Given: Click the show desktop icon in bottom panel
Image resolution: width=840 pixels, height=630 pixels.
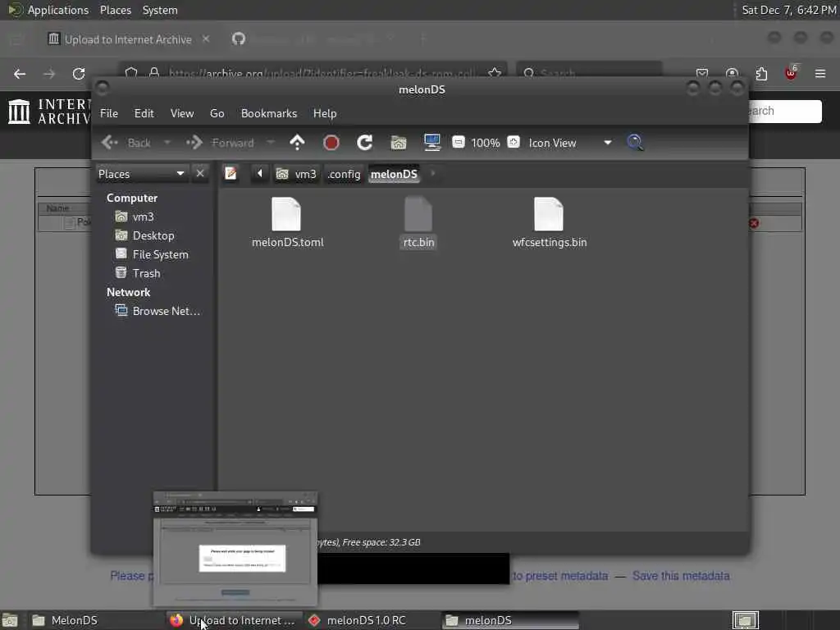Looking at the screenshot, I should (x=10, y=620).
